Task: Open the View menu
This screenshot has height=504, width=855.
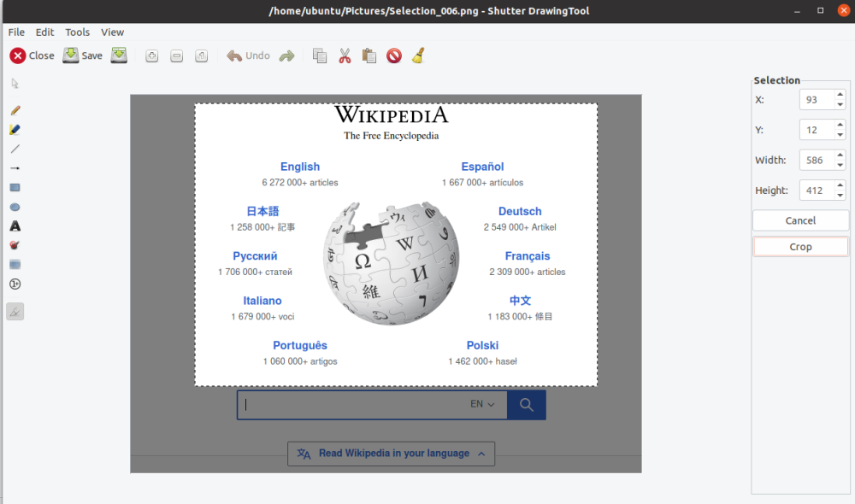Action: pos(112,32)
